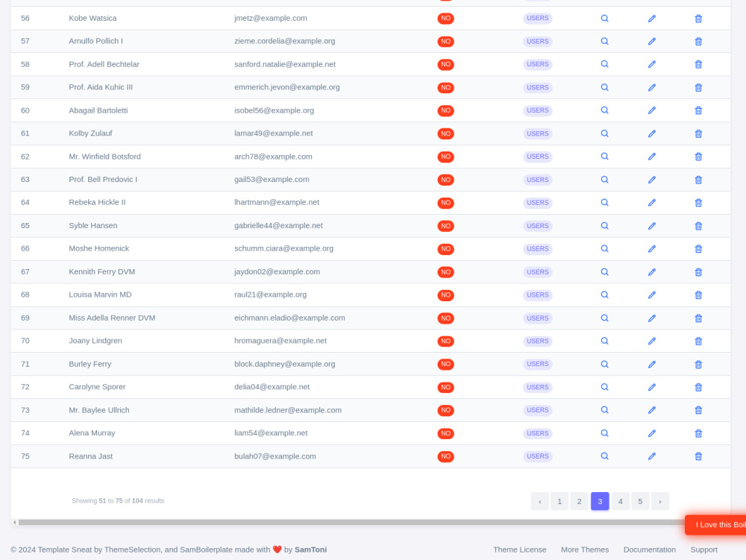
Task: Delete user Alena Murray
Action: coord(698,433)
